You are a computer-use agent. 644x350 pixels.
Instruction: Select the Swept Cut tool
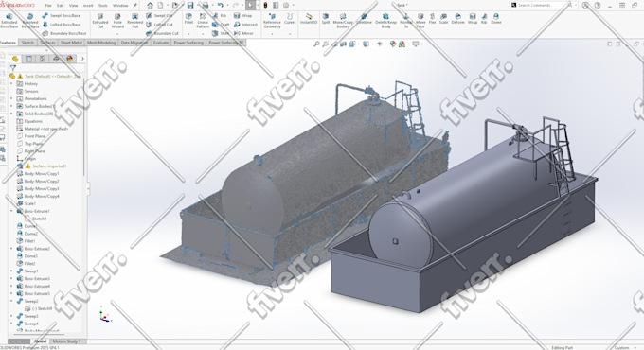coord(159,15)
